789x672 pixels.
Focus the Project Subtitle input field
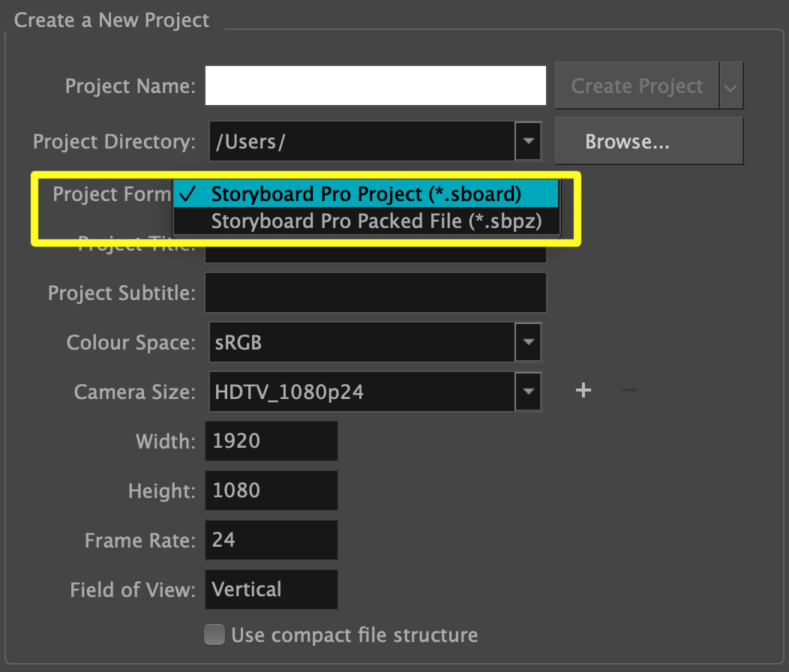[x=376, y=292]
